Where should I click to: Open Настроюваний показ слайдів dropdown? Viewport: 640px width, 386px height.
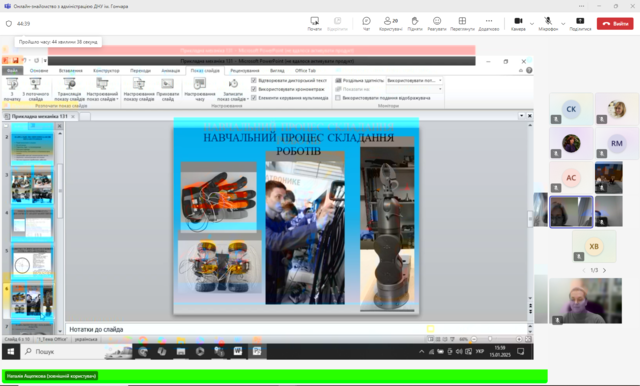click(x=102, y=89)
